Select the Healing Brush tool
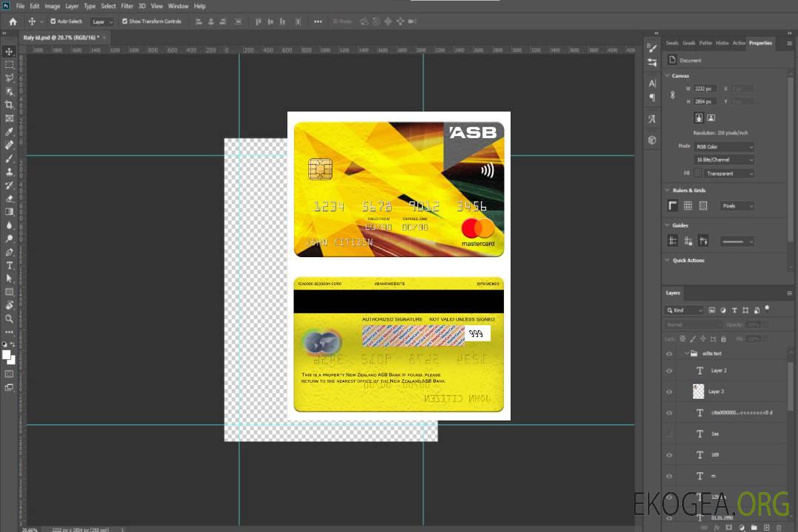 (9, 145)
